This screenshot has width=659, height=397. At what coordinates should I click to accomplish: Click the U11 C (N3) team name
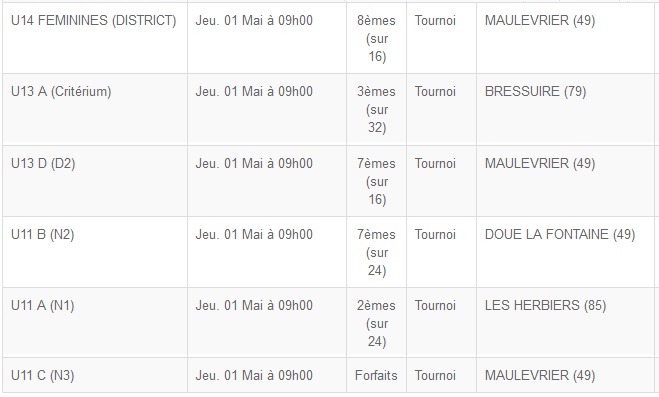pos(43,376)
